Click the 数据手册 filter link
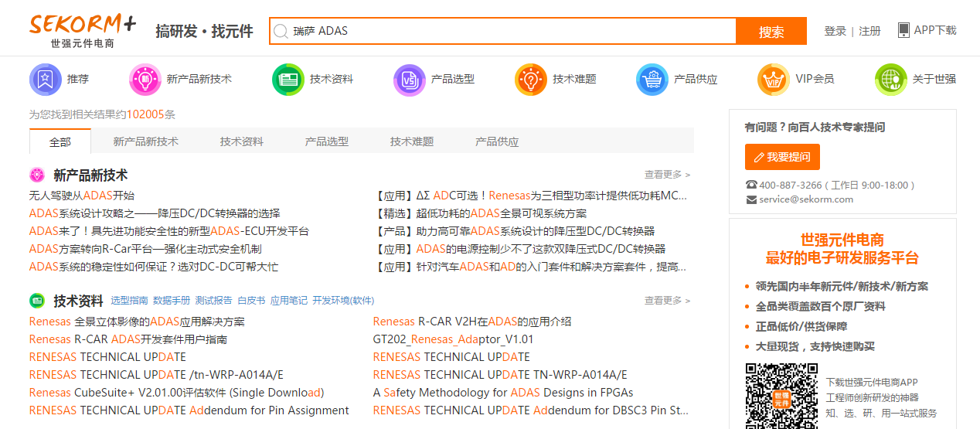This screenshot has height=429, width=980. pyautogui.click(x=172, y=301)
